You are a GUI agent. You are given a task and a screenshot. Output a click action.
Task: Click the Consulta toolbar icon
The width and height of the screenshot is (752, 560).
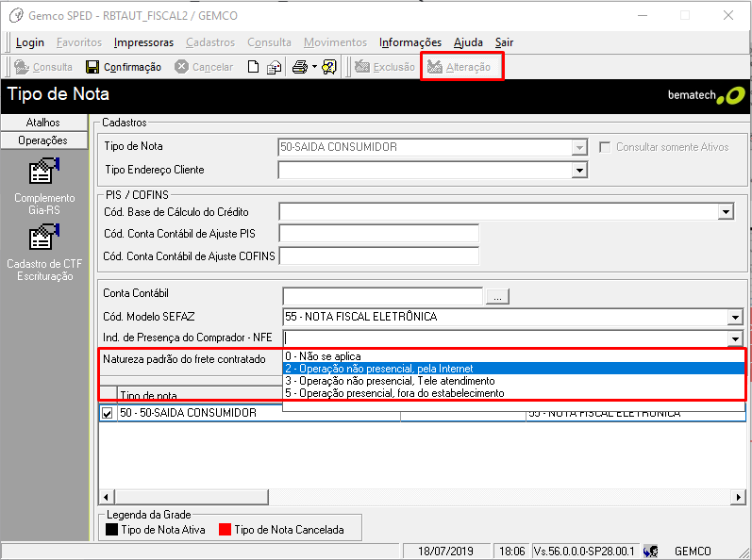(22, 67)
